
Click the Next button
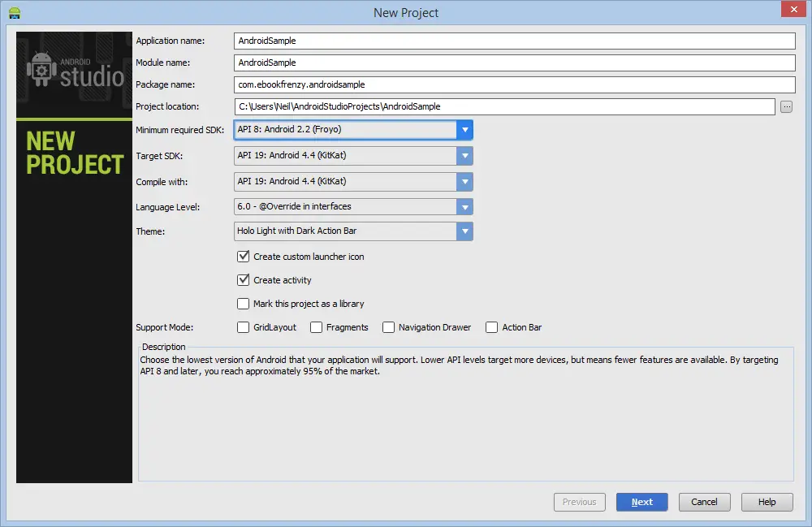click(x=641, y=502)
